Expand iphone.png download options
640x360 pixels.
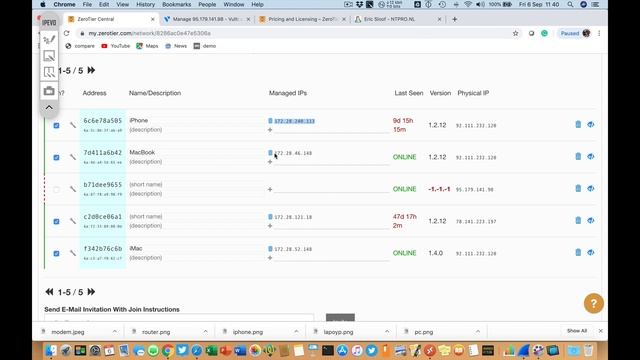(296, 331)
